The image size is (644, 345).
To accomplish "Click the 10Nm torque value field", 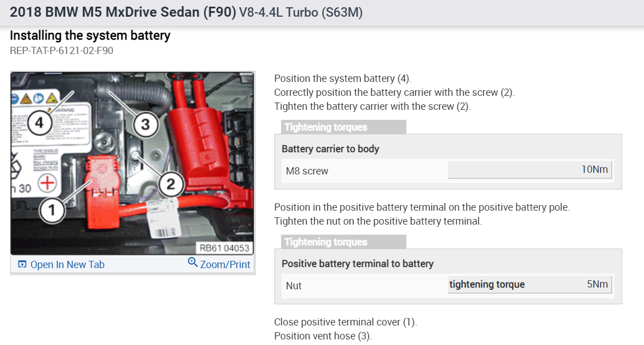I will [x=529, y=169].
